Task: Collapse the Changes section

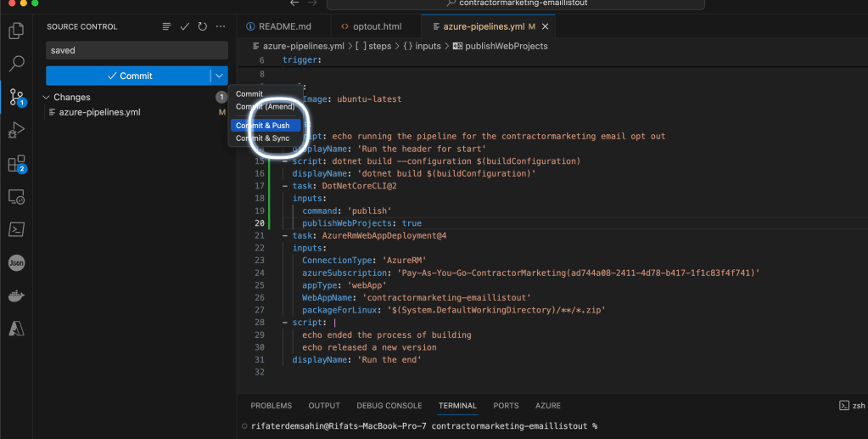Action: tap(47, 97)
